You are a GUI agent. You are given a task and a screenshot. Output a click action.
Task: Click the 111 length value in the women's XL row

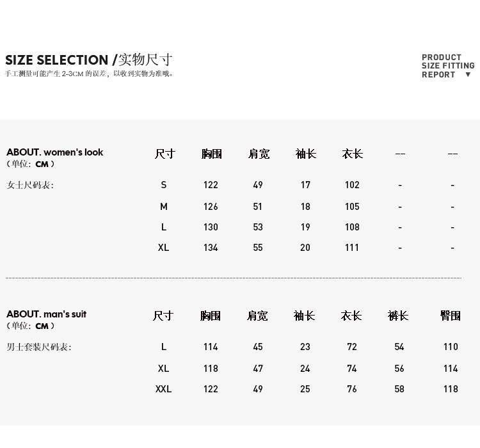tap(352, 248)
